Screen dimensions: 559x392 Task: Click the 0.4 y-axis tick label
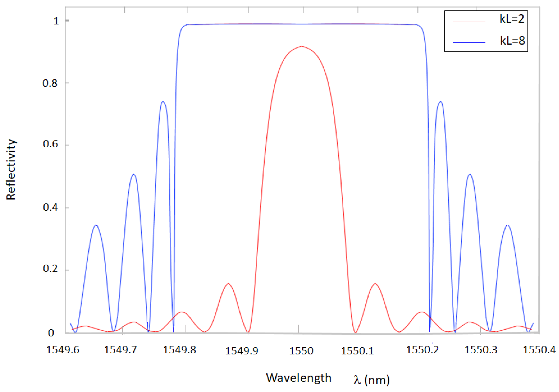(x=50, y=207)
